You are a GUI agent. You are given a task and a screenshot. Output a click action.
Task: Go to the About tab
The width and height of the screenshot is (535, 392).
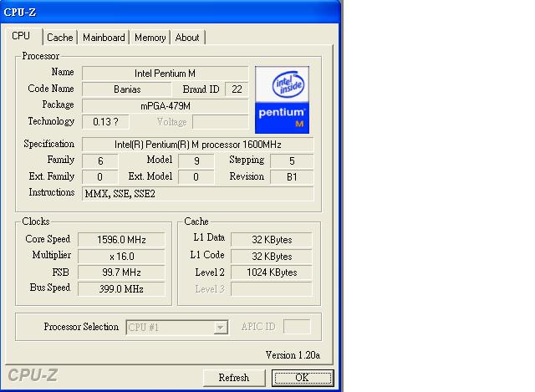pos(187,37)
